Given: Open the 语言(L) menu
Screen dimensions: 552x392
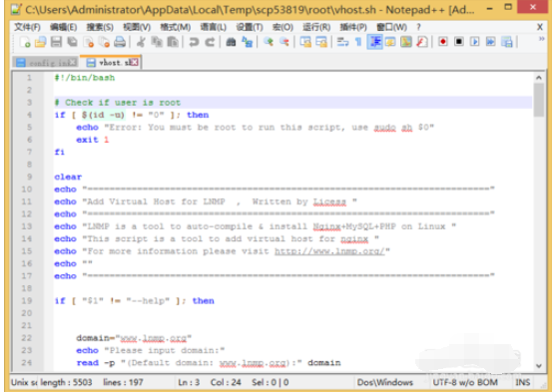Looking at the screenshot, I should pos(214,27).
